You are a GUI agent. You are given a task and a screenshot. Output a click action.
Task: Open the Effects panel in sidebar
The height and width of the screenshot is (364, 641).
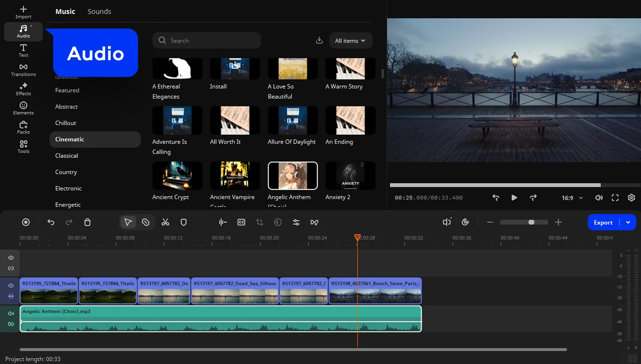pyautogui.click(x=23, y=89)
